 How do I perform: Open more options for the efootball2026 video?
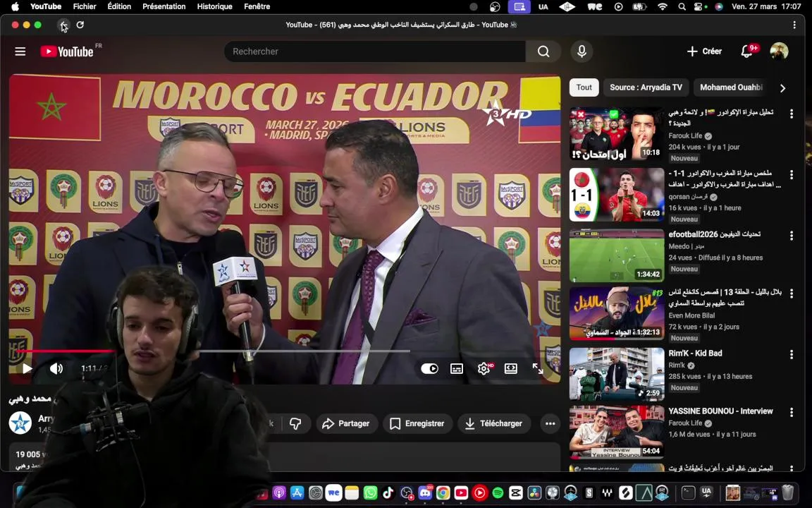click(x=792, y=236)
